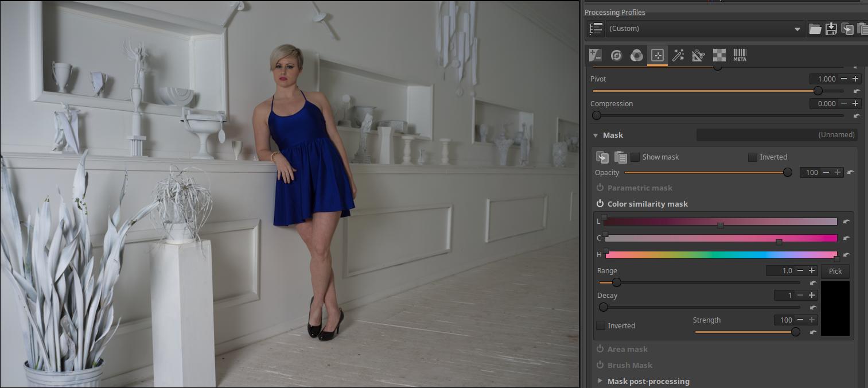Open the Raw tab with checkerboard icon
868x388 pixels.
pos(719,56)
